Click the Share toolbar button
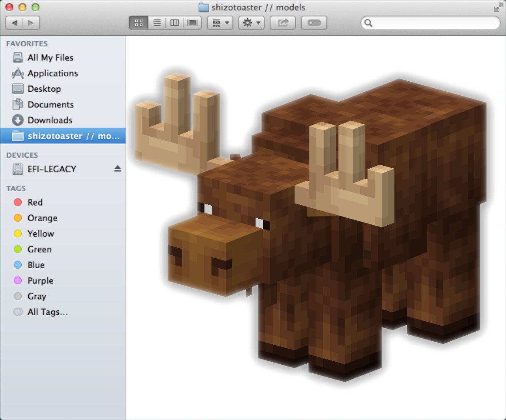This screenshot has width=506, height=420. 283,23
